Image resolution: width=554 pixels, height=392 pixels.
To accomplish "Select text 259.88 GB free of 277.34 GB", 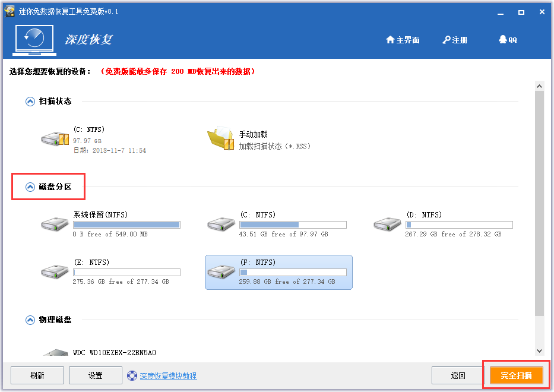I will 287,282.
